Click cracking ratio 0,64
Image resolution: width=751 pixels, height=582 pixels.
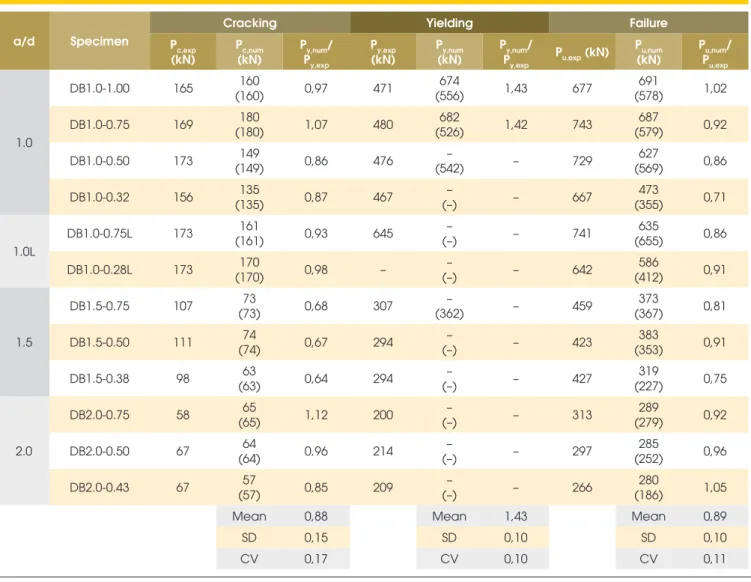point(316,378)
